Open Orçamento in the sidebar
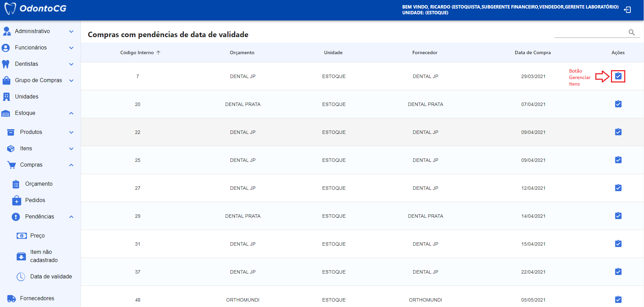644x307 pixels. (38, 184)
